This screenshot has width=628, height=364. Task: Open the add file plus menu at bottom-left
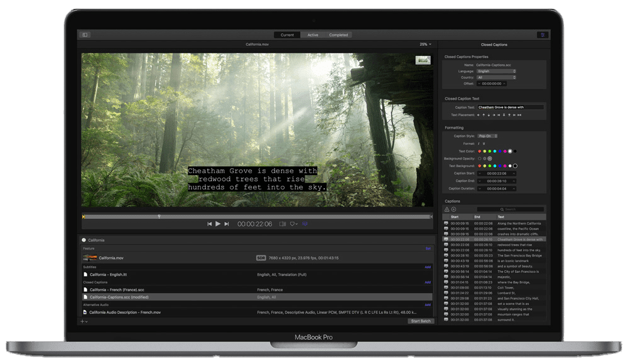point(84,321)
